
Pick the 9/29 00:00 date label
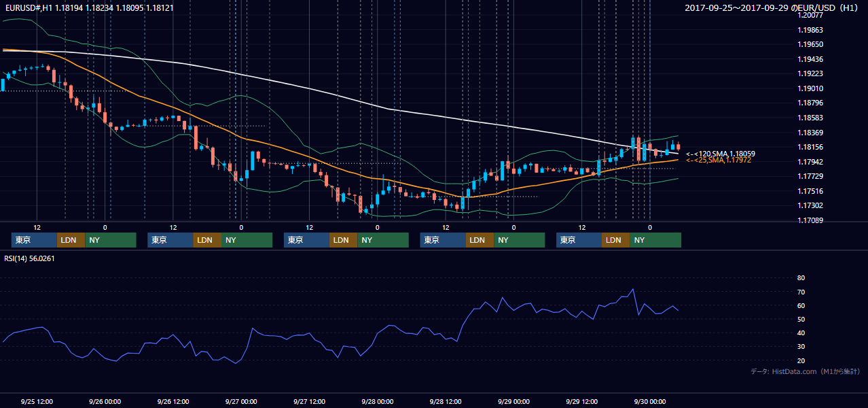click(x=513, y=401)
